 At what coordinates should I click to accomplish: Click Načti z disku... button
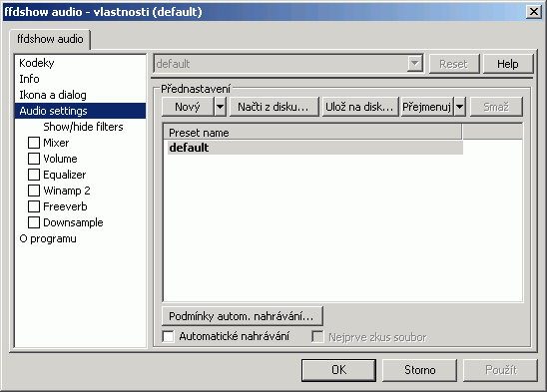coord(273,107)
